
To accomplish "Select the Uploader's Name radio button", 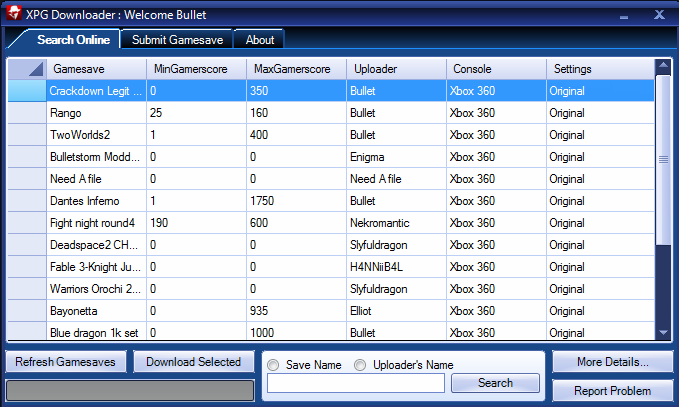I will [360, 365].
